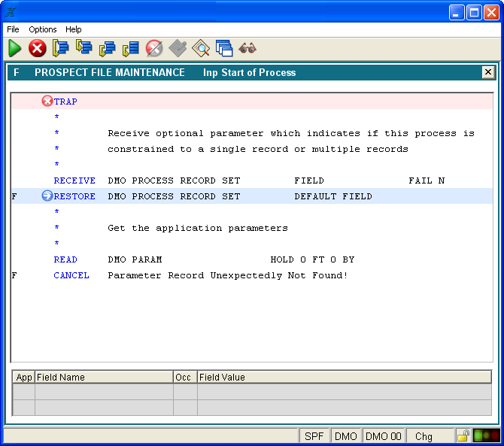
Task: Open the Help menu
Action: [x=74, y=29]
